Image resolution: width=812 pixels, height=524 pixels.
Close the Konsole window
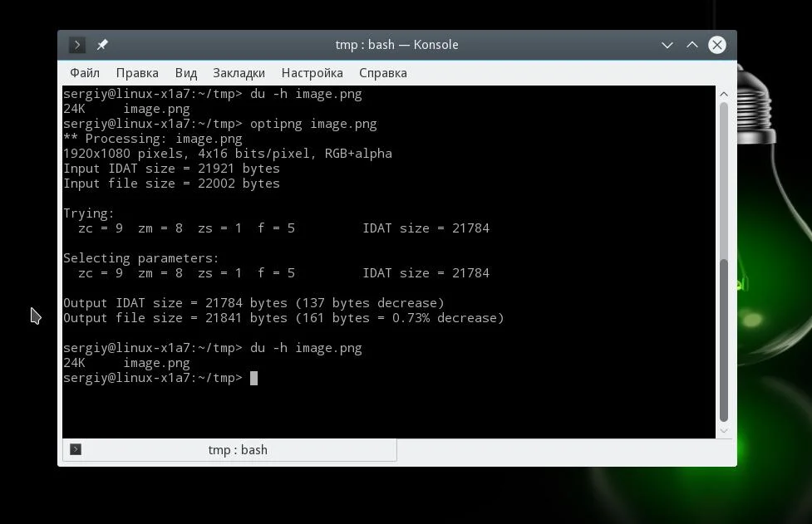coord(716,45)
